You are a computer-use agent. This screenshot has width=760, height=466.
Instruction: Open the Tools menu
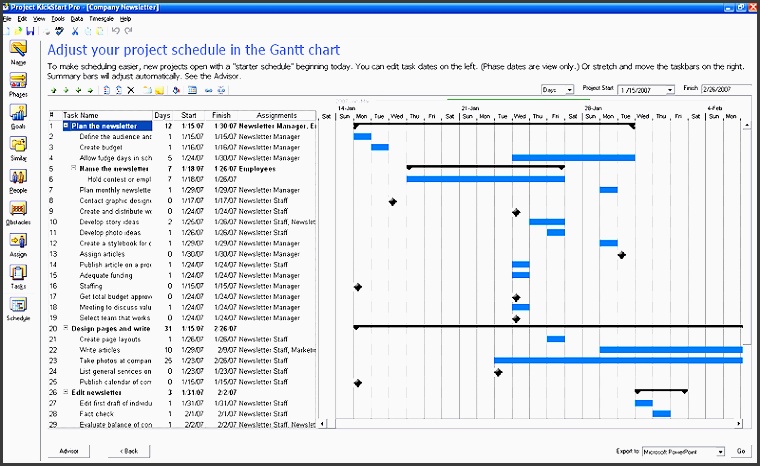58,19
